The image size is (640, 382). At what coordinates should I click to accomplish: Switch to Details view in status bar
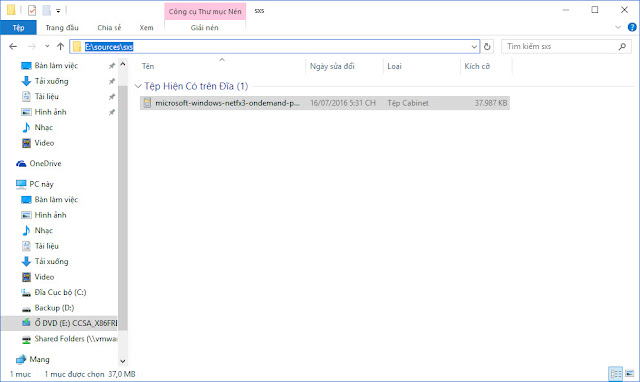pyautogui.click(x=616, y=373)
